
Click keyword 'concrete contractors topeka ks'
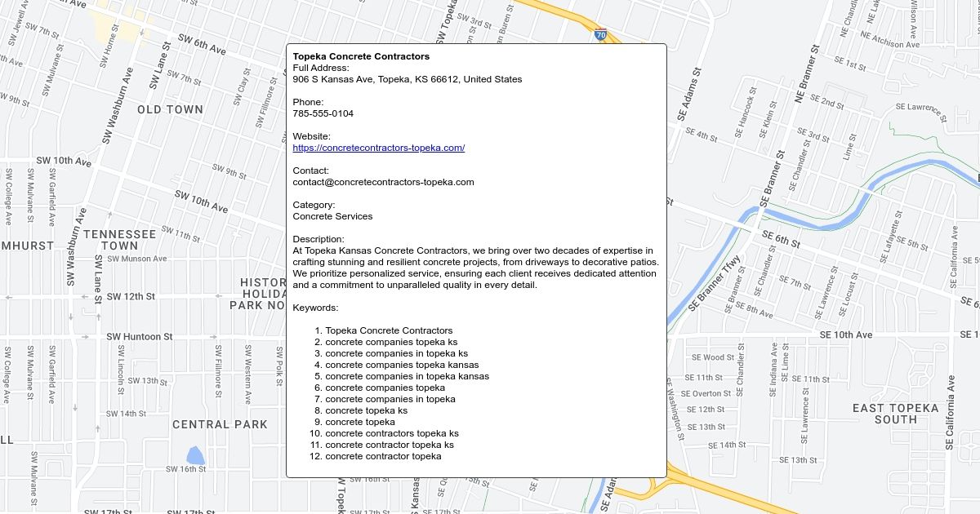tap(391, 433)
